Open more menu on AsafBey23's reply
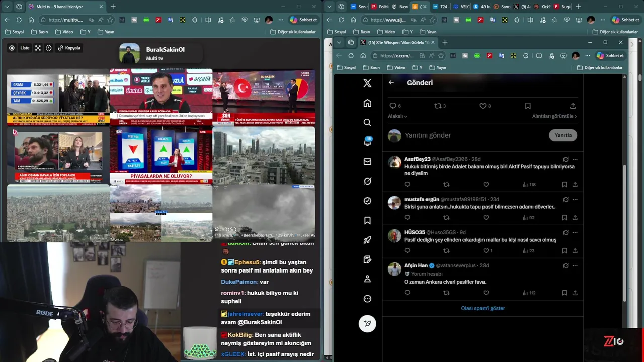 coord(575,159)
